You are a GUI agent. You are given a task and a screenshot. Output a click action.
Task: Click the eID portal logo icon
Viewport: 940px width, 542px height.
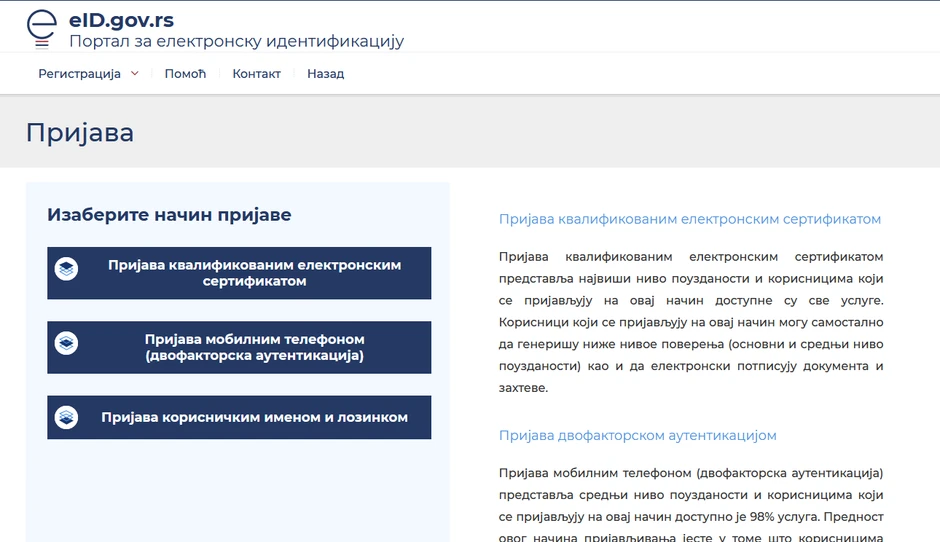42,29
